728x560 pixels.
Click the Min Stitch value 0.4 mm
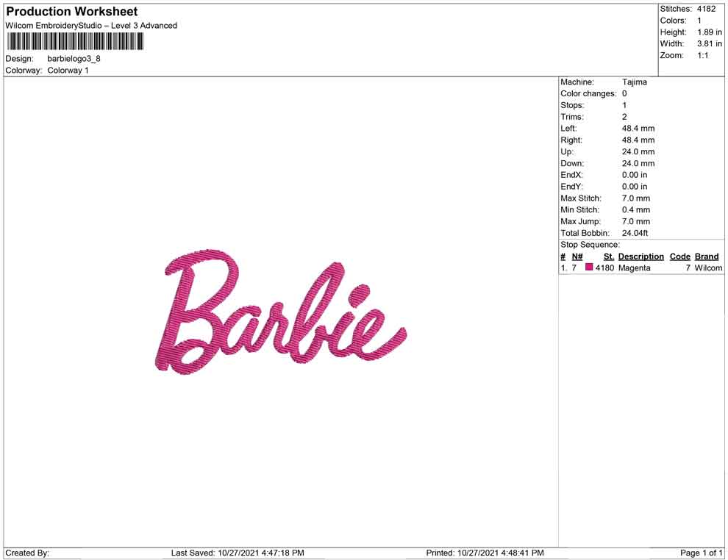click(x=636, y=209)
